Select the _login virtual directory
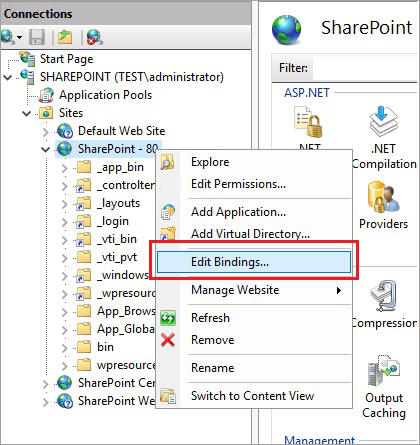 113,221
